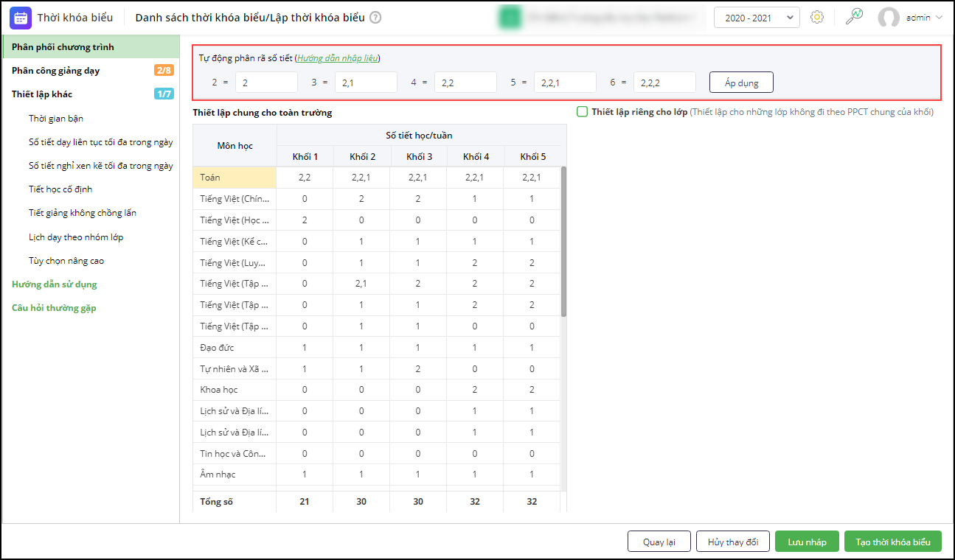Click the blue 1/7 progress badge
The height and width of the screenshot is (560, 955).
pos(164,94)
